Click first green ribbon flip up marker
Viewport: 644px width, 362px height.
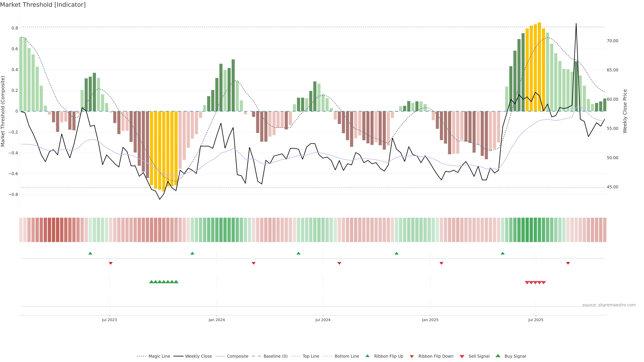(90, 253)
